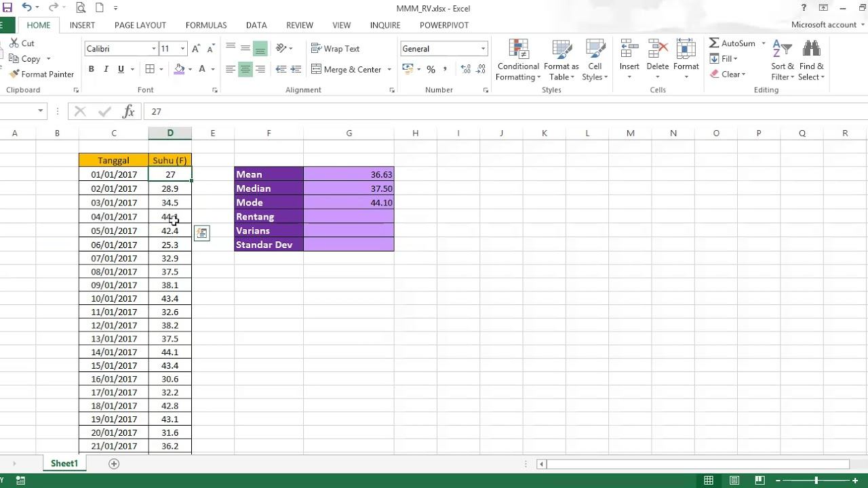The image size is (868, 488).
Task: Open the Format cells menu
Action: 686,60
